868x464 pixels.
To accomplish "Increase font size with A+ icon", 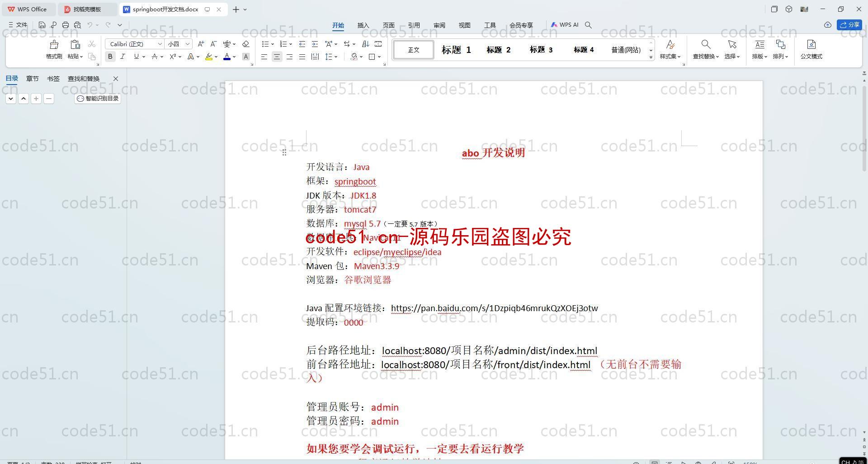I will pyautogui.click(x=201, y=44).
